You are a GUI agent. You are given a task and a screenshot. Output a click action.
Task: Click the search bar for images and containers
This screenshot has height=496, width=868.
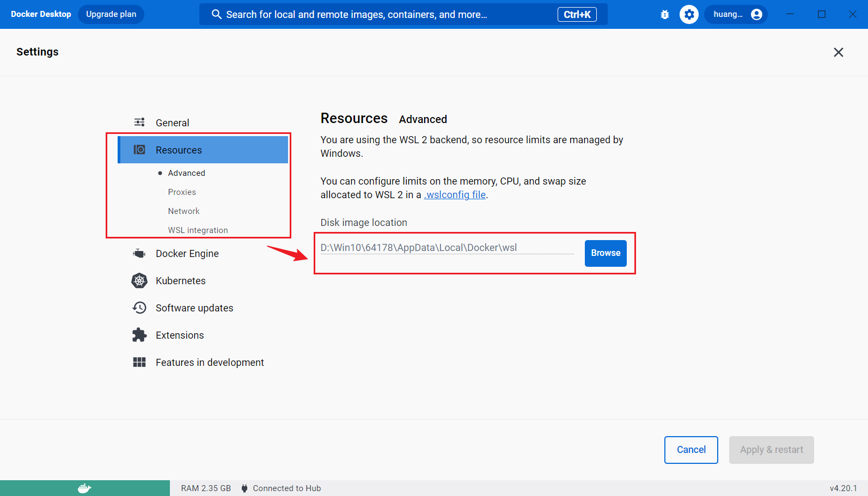point(403,15)
